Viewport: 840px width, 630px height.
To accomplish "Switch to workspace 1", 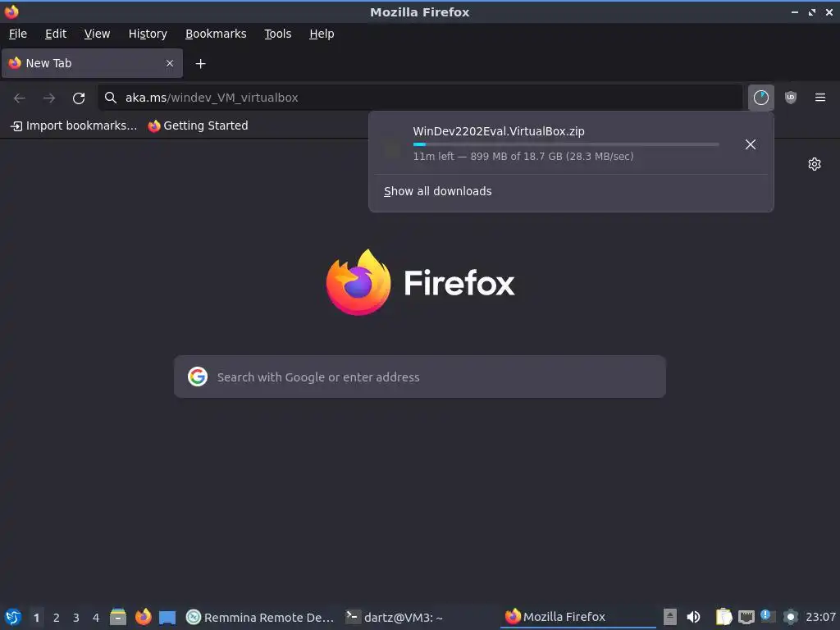I will pos(36,618).
